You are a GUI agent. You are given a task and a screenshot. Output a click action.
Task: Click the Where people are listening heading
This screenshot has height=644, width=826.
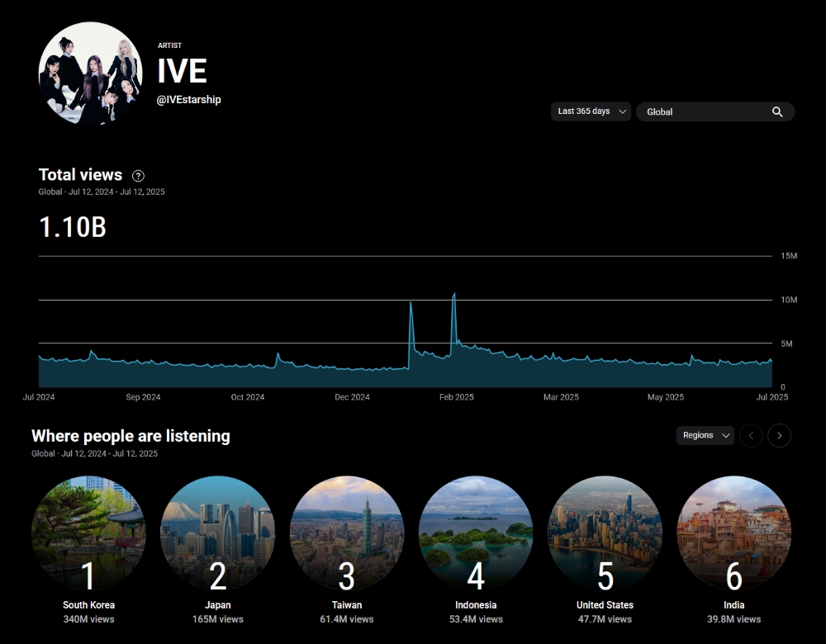point(131,436)
